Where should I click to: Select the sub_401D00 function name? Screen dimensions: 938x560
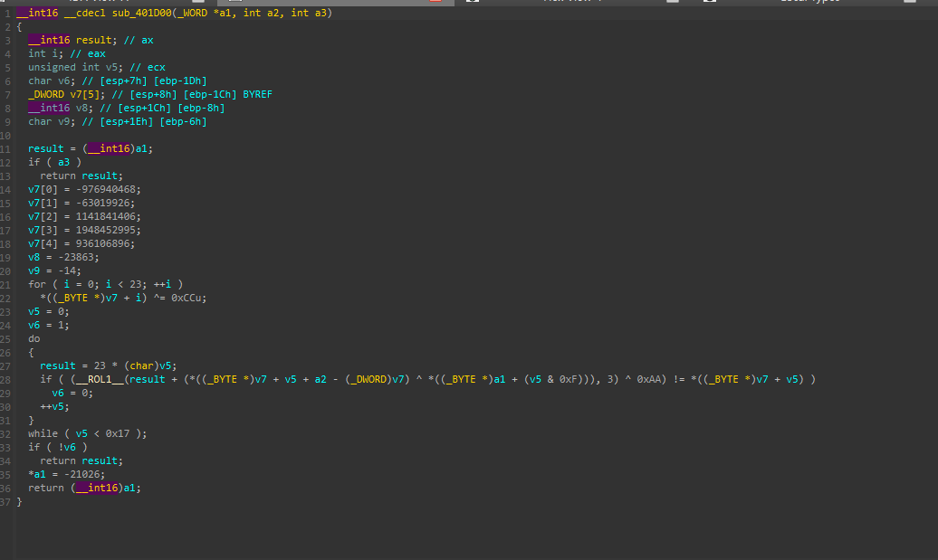141,13
